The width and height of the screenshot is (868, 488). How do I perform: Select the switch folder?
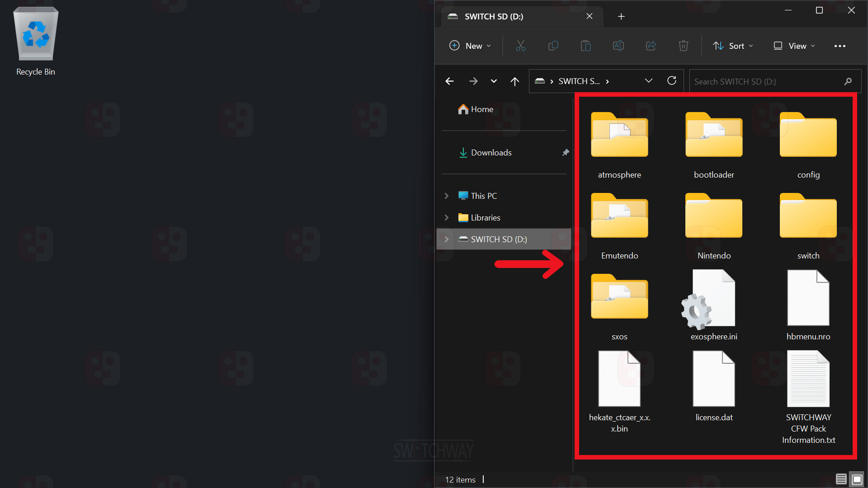[808, 226]
